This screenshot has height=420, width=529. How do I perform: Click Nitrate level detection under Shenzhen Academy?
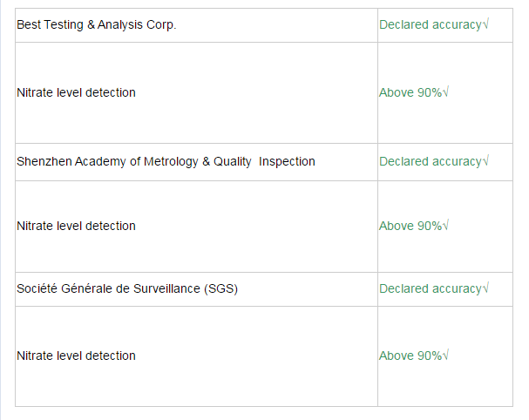point(76,226)
